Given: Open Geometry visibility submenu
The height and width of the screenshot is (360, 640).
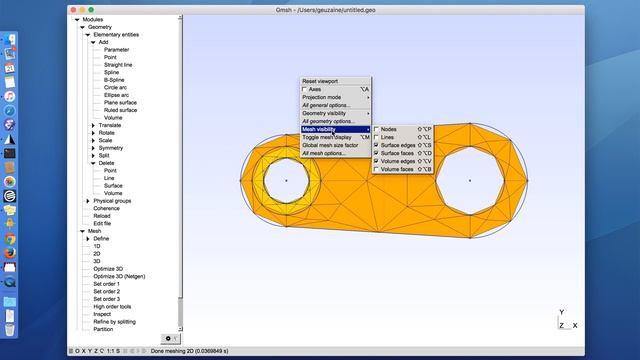Looking at the screenshot, I should pyautogui.click(x=336, y=113).
